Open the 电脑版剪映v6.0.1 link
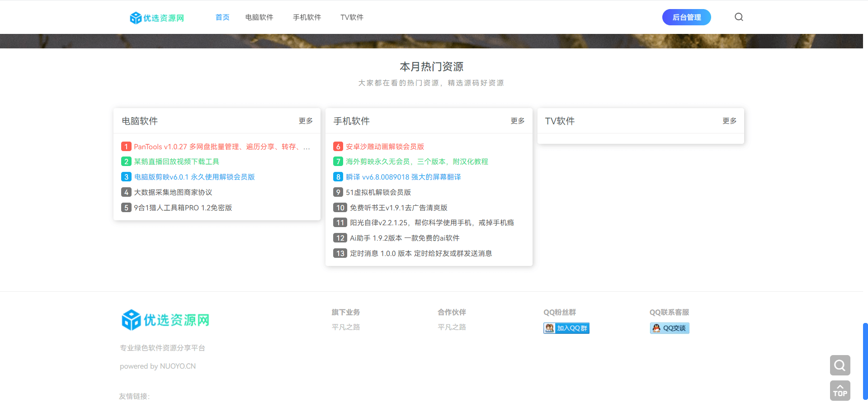 click(x=194, y=176)
